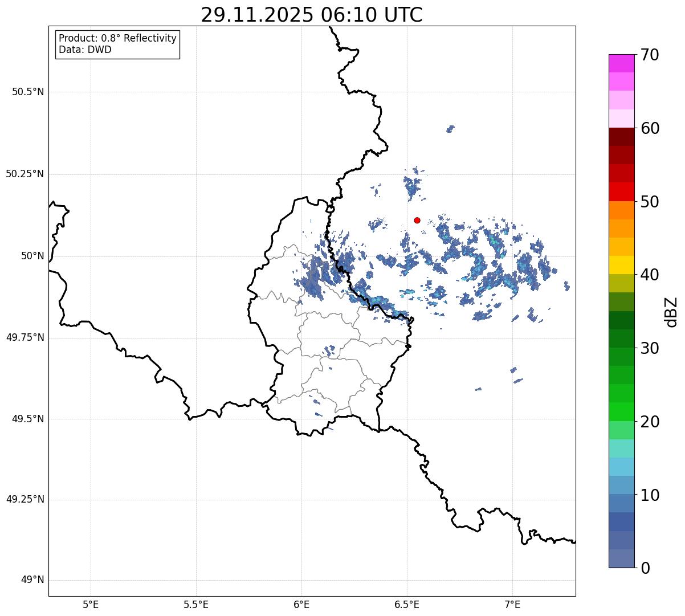The height and width of the screenshot is (616, 685).
Task: Click the orange colorbar swatch just below 50
Action: [x=621, y=210]
